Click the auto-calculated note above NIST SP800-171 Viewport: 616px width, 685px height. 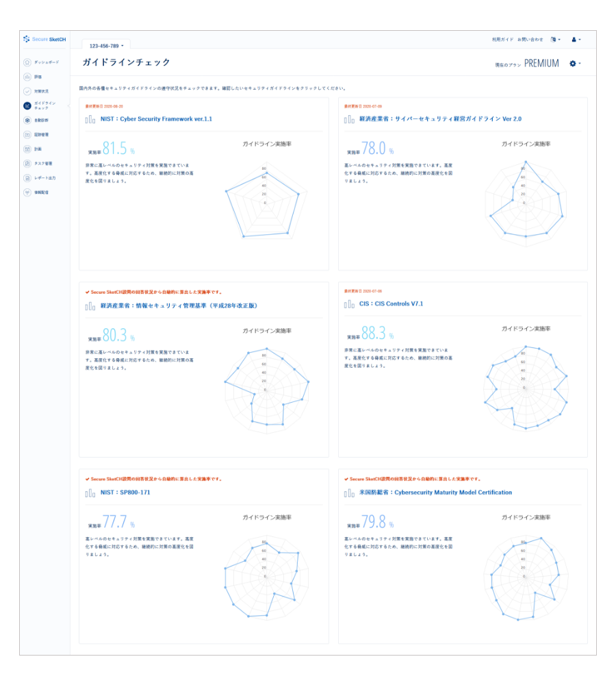(x=154, y=480)
